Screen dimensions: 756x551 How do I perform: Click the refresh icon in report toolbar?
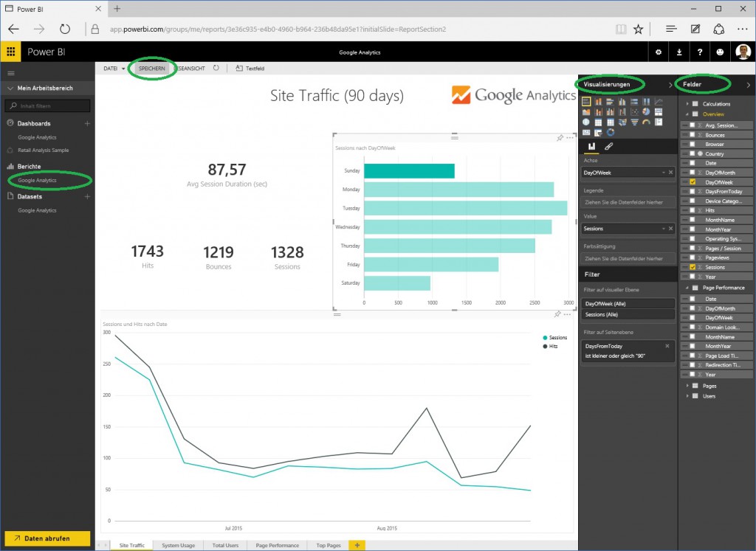(x=216, y=68)
